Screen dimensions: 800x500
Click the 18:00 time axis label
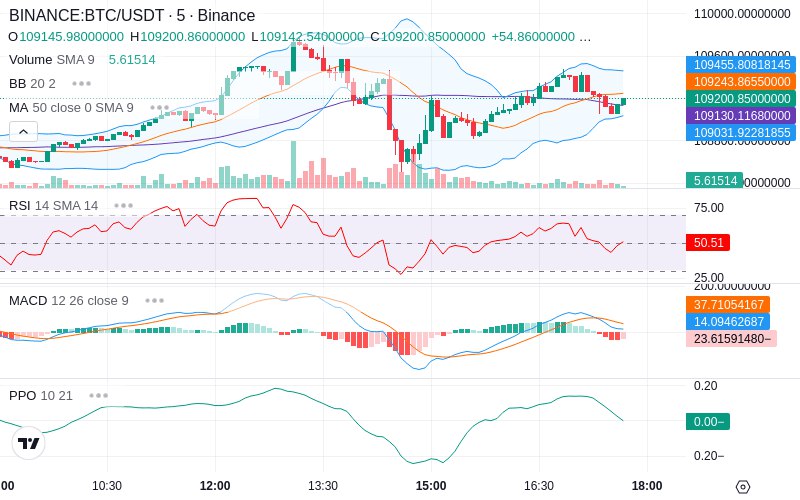[x=647, y=486]
